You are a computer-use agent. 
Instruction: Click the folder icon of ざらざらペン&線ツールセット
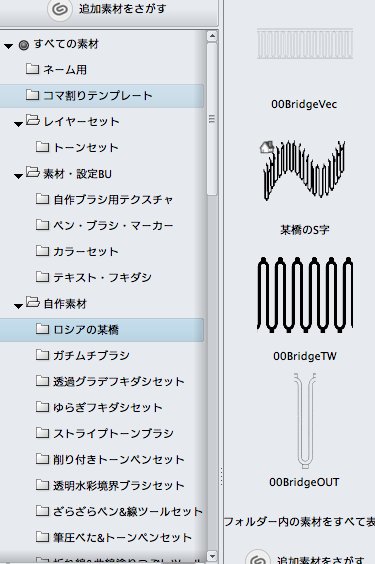(x=42, y=511)
